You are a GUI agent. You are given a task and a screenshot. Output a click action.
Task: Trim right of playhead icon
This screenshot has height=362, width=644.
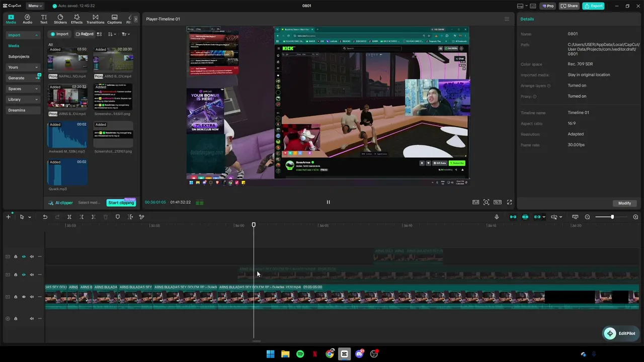(x=94, y=217)
